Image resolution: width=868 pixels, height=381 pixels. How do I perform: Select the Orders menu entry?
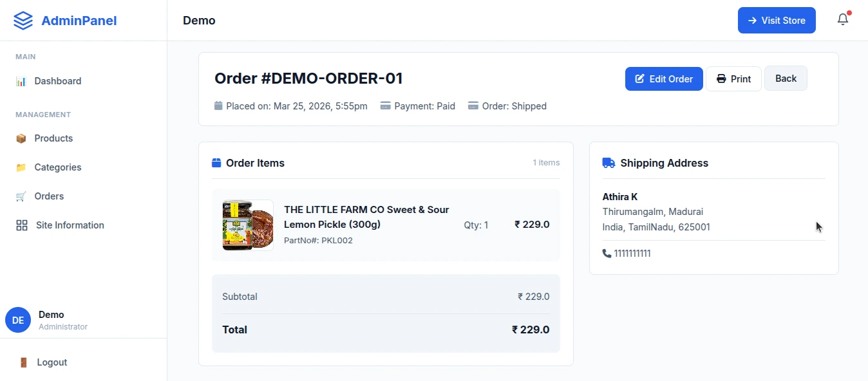click(x=48, y=196)
